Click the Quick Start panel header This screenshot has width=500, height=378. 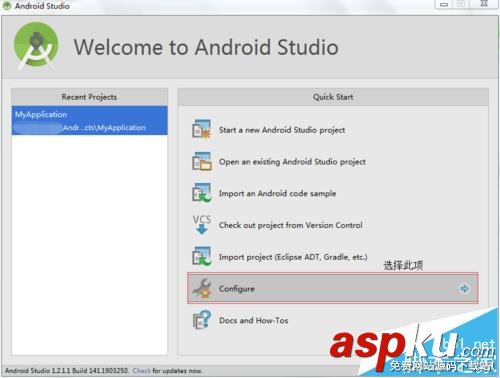click(333, 97)
